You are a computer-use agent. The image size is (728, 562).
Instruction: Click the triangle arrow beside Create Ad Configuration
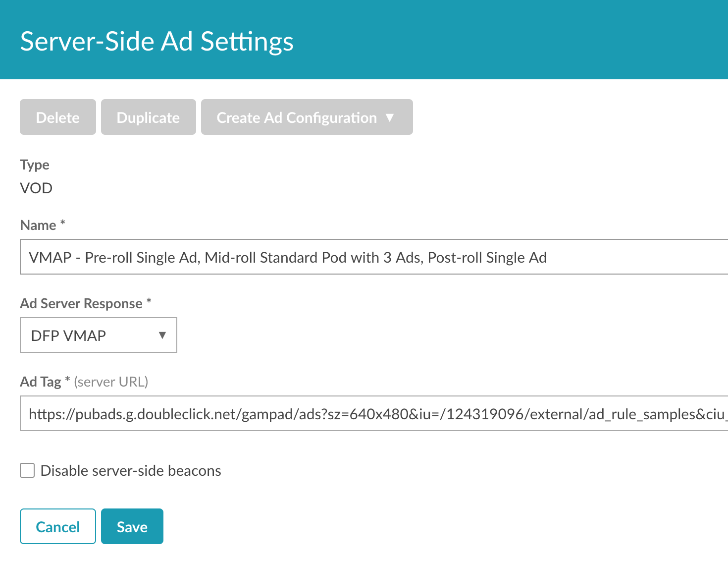(390, 117)
